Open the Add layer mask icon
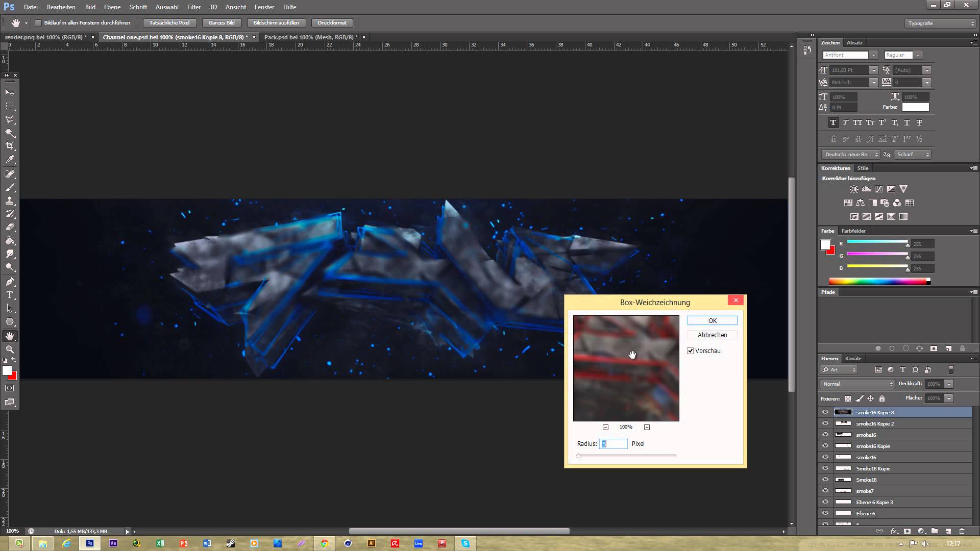This screenshot has width=980, height=551. pyautogui.click(x=906, y=531)
